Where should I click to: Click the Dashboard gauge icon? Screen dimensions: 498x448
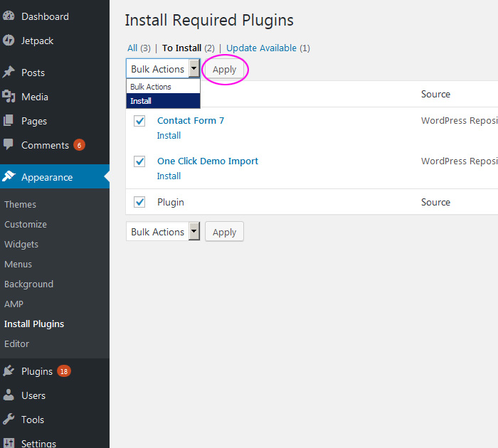point(9,16)
